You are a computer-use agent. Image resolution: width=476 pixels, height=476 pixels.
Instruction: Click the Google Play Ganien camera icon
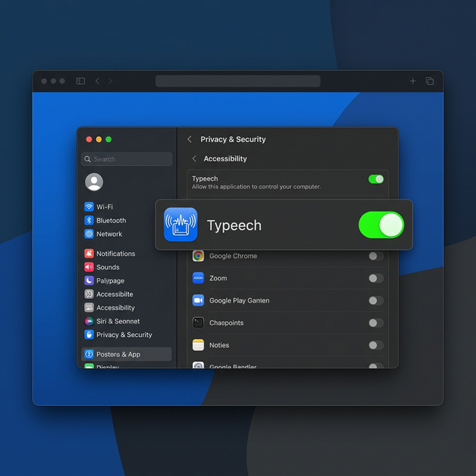pos(199,300)
